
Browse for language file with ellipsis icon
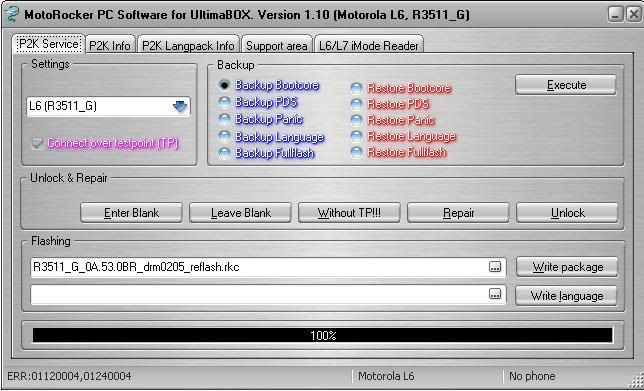[x=495, y=294]
